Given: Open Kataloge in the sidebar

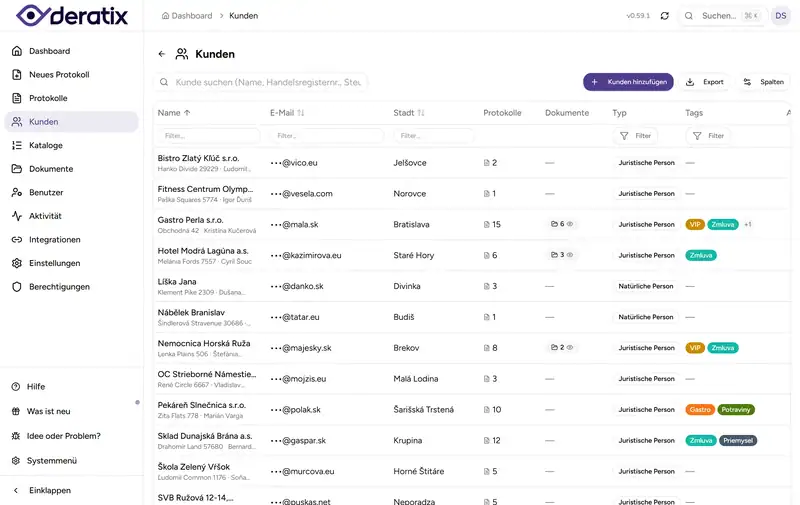Looking at the screenshot, I should [71, 145].
